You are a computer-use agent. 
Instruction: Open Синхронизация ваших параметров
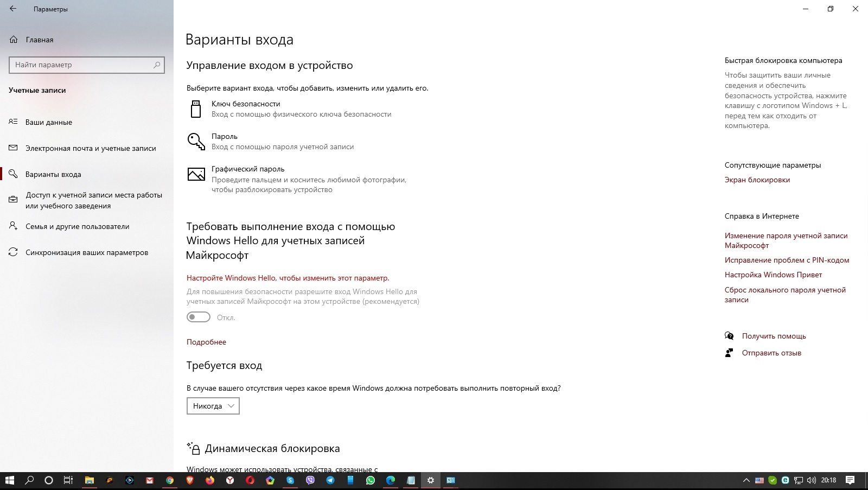tap(87, 252)
